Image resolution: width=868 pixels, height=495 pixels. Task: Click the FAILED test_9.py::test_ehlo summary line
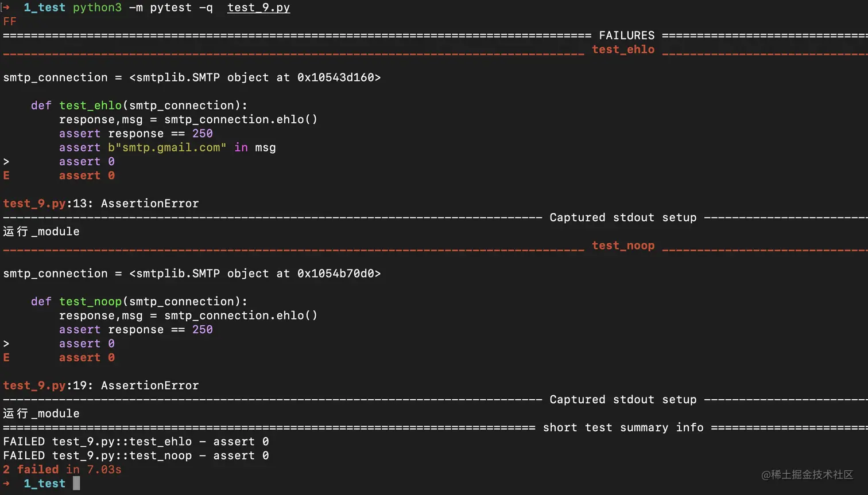(135, 442)
